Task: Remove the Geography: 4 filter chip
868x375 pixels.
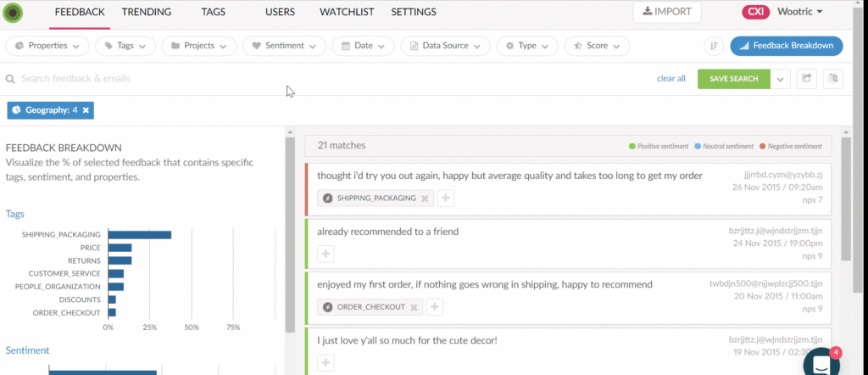Action: 86,110
